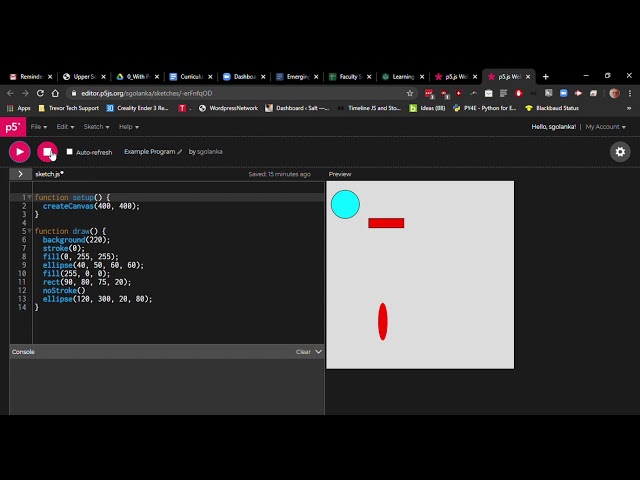Click the red T bookmark icon

[182, 108]
